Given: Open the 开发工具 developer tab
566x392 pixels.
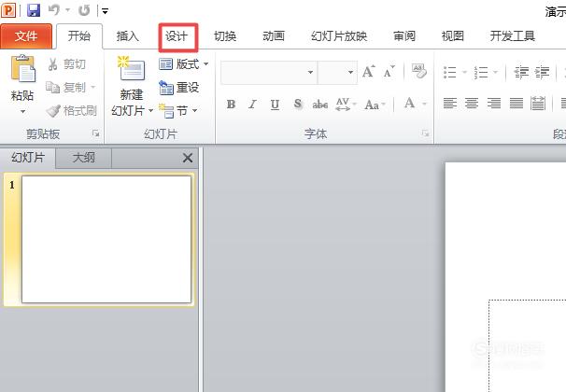Looking at the screenshot, I should tap(512, 36).
